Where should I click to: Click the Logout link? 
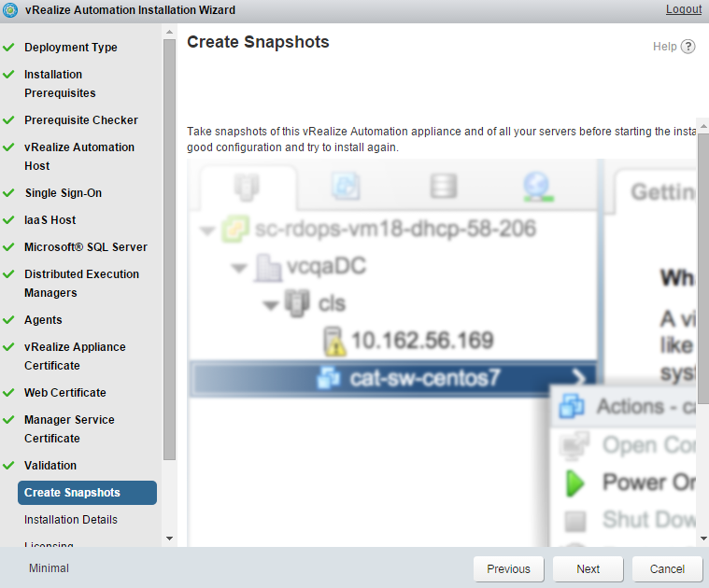tap(683, 9)
